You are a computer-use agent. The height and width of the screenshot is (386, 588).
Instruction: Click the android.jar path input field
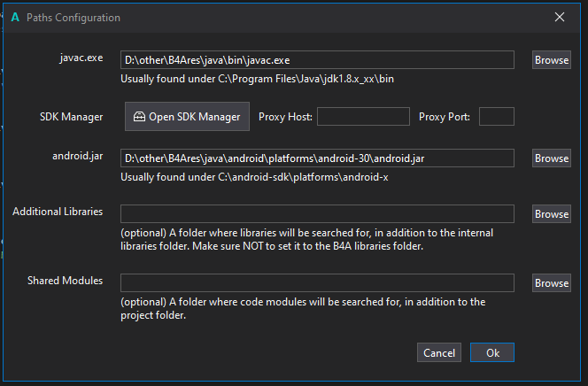click(317, 158)
